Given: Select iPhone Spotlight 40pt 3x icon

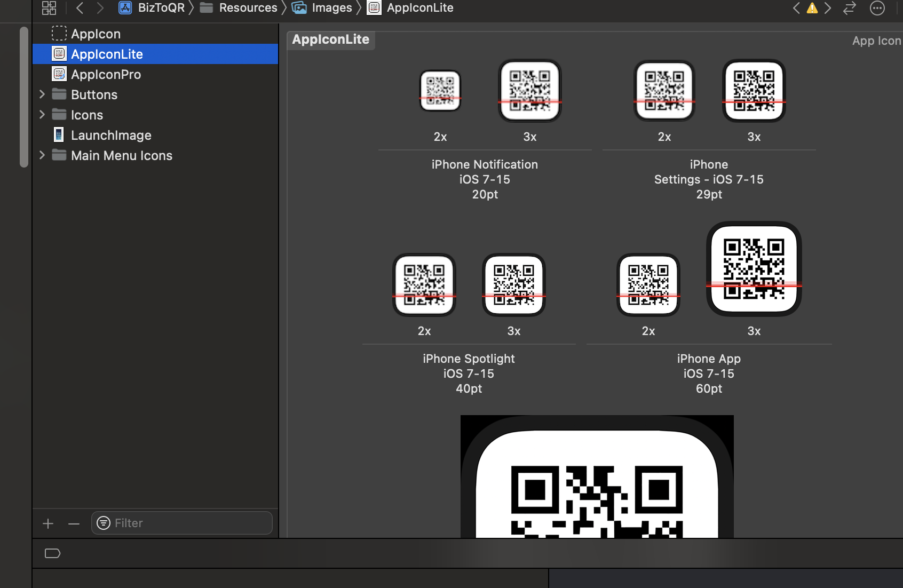Looking at the screenshot, I should tap(514, 285).
